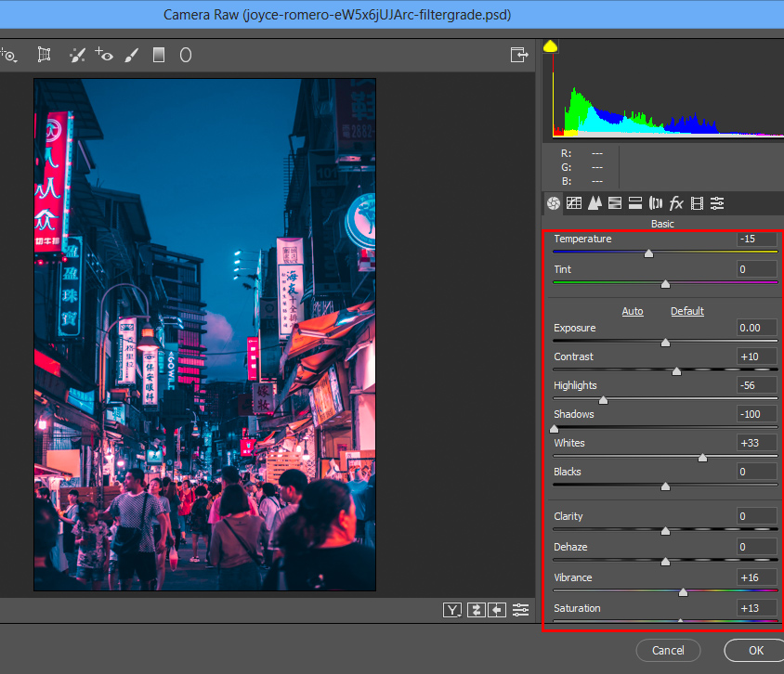Image resolution: width=784 pixels, height=674 pixels.
Task: Select the Transform tool
Action: click(x=44, y=55)
